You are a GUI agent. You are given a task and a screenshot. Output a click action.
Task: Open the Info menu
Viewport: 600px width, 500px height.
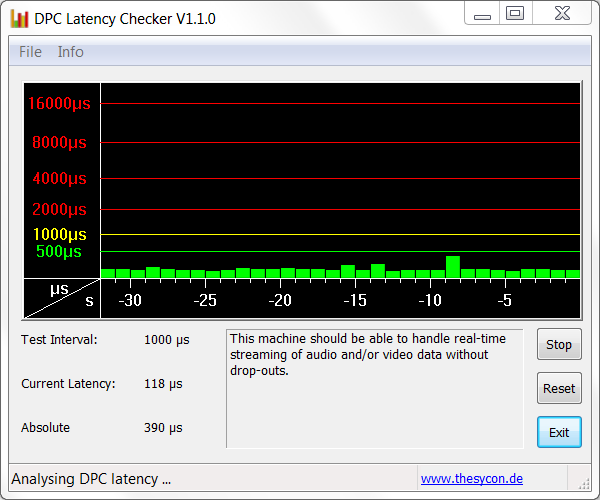pyautogui.click(x=70, y=52)
